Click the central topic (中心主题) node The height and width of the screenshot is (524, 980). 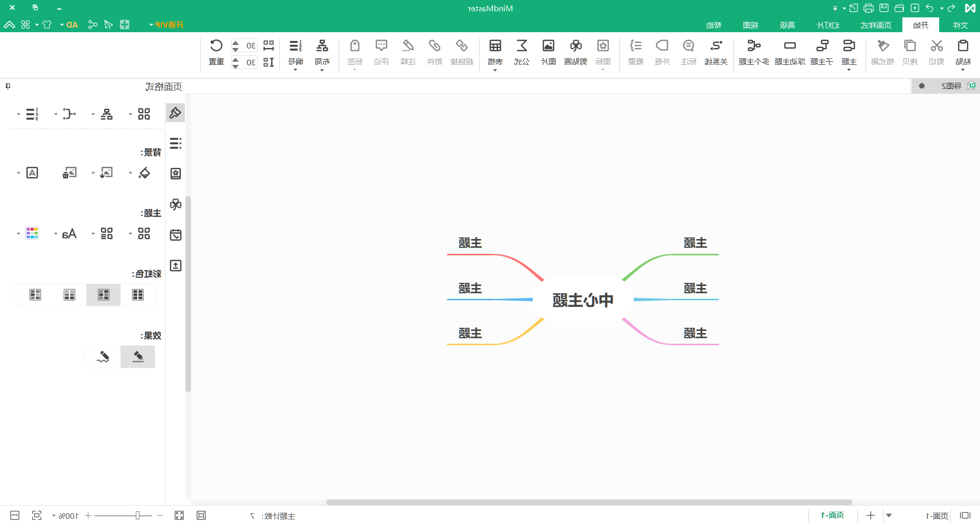583,300
